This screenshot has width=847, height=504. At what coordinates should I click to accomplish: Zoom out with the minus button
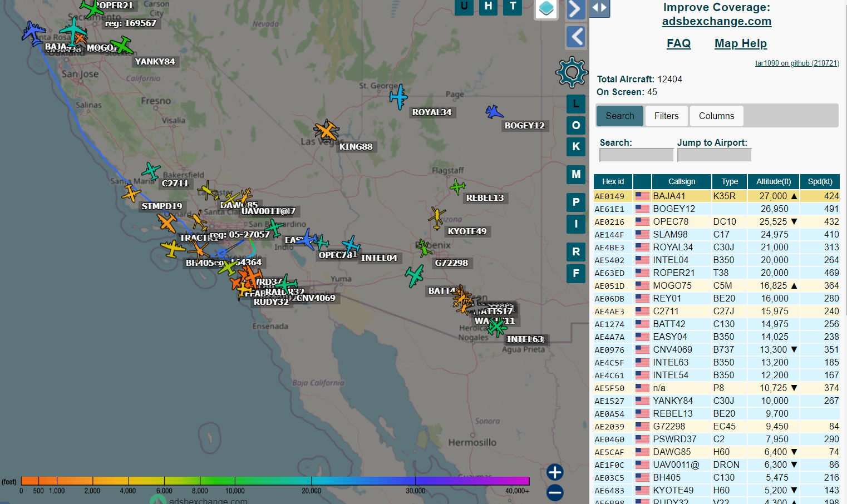555,492
